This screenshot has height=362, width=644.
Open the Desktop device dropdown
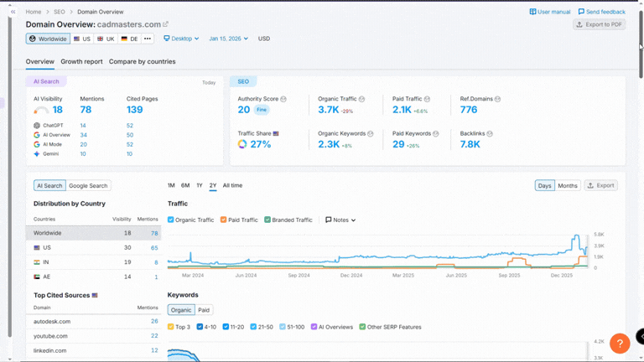(x=181, y=39)
